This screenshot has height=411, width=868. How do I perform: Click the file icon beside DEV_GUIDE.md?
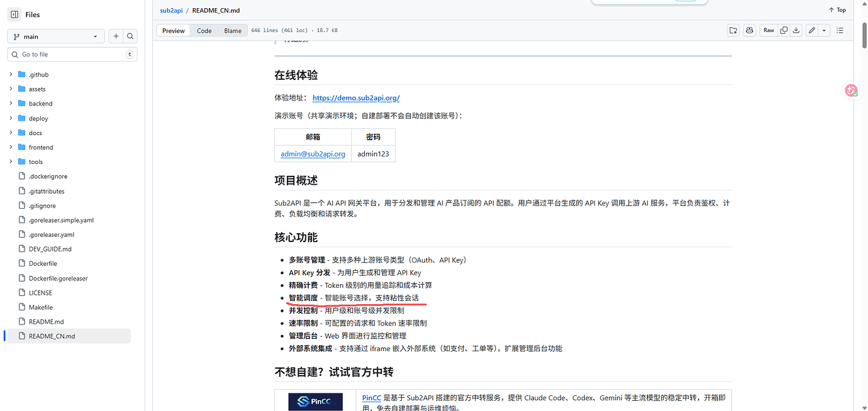22,249
